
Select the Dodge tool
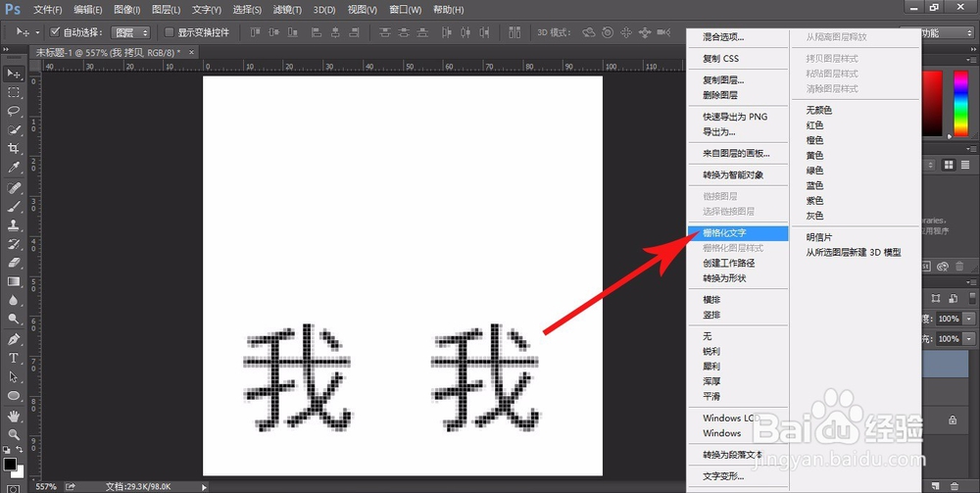point(14,320)
